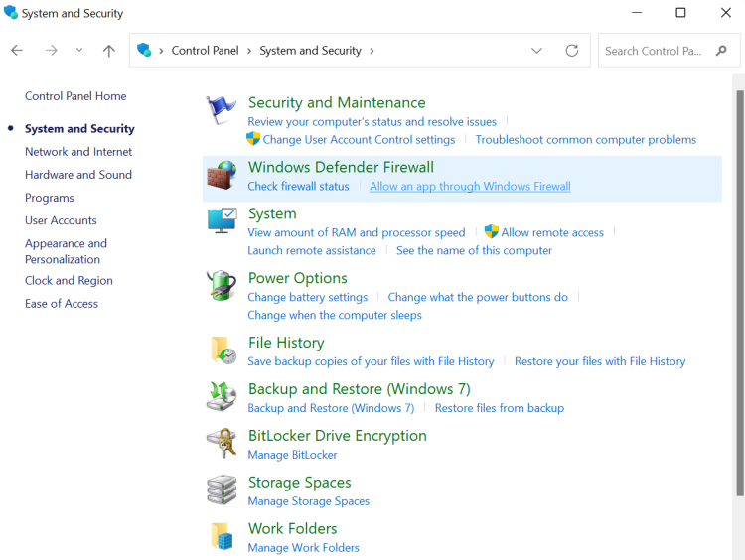Click the Power Options battery icon
This screenshot has height=560, width=745.
[222, 286]
